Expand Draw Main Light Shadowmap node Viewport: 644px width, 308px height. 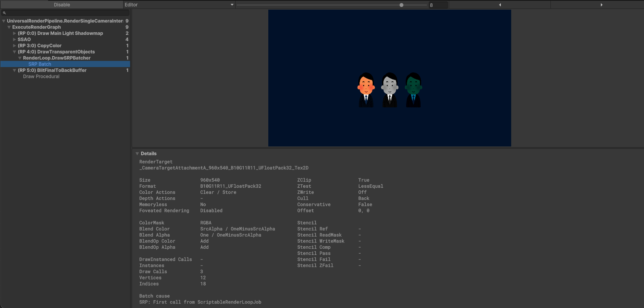(x=15, y=33)
